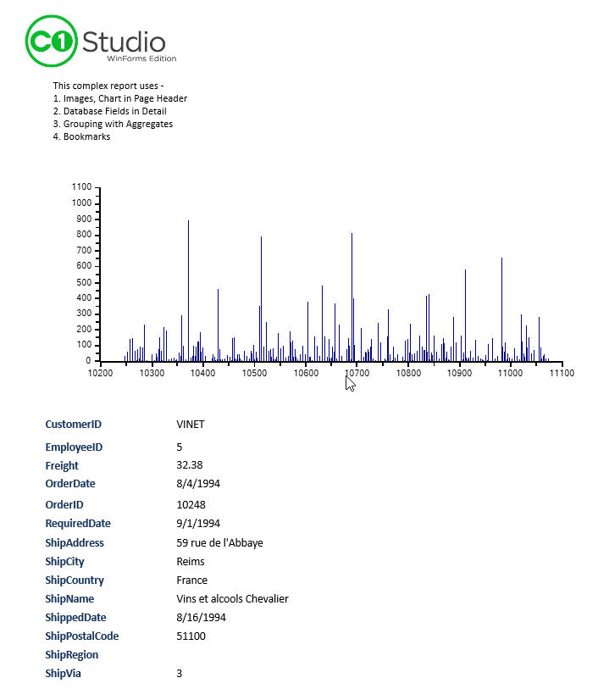Click the freight value 32.38

pos(190,464)
